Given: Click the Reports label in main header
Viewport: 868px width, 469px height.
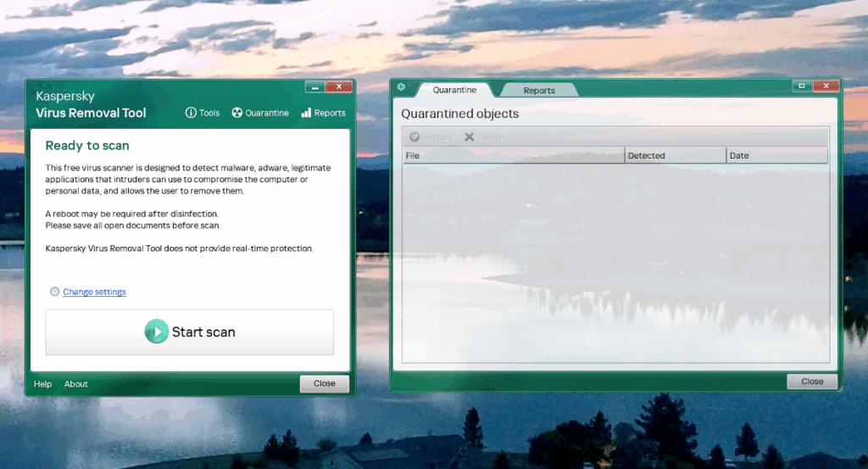Looking at the screenshot, I should click(x=330, y=113).
